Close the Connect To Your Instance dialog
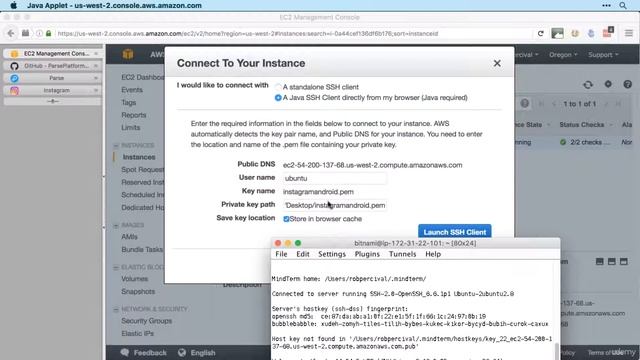The height and width of the screenshot is (360, 640). (x=497, y=63)
